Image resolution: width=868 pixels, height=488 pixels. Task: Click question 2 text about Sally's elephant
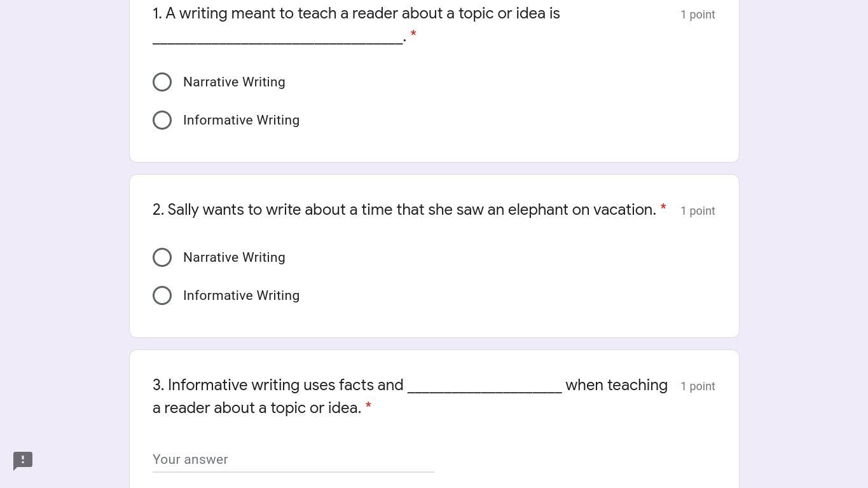click(404, 210)
